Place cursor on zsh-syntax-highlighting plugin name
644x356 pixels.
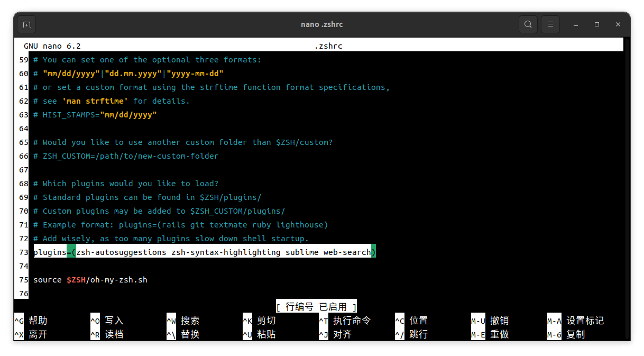[x=226, y=252]
